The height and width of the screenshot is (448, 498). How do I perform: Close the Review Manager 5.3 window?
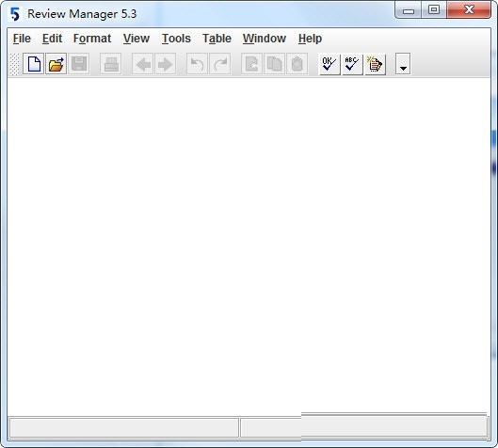point(469,10)
